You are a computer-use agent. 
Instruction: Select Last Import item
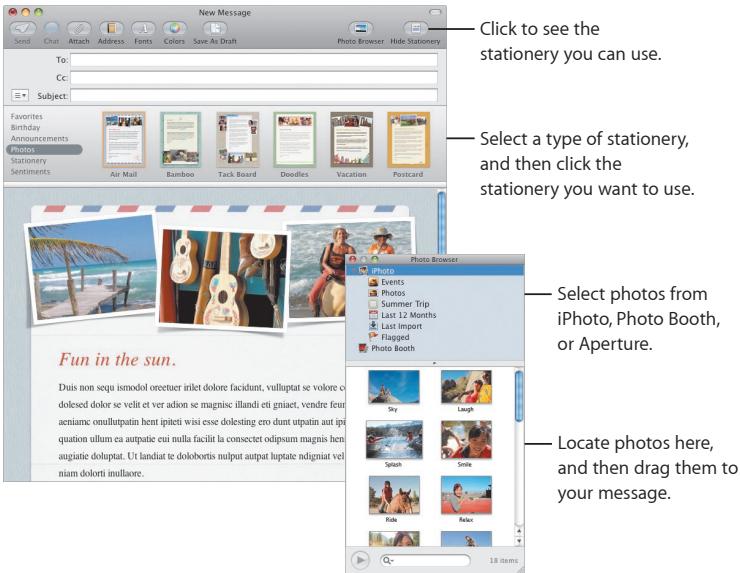(x=402, y=326)
